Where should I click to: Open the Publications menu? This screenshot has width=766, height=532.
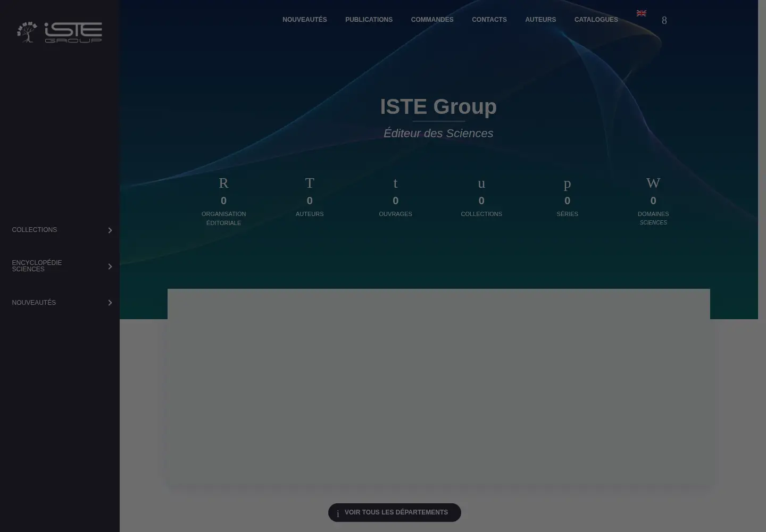pyautogui.click(x=369, y=20)
